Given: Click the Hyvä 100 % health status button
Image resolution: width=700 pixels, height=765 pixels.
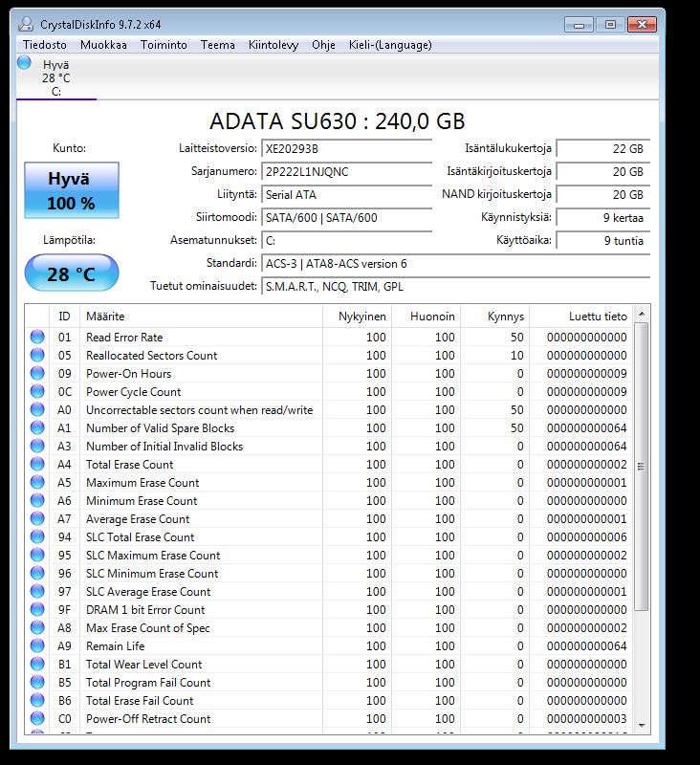Looking at the screenshot, I should (x=72, y=191).
